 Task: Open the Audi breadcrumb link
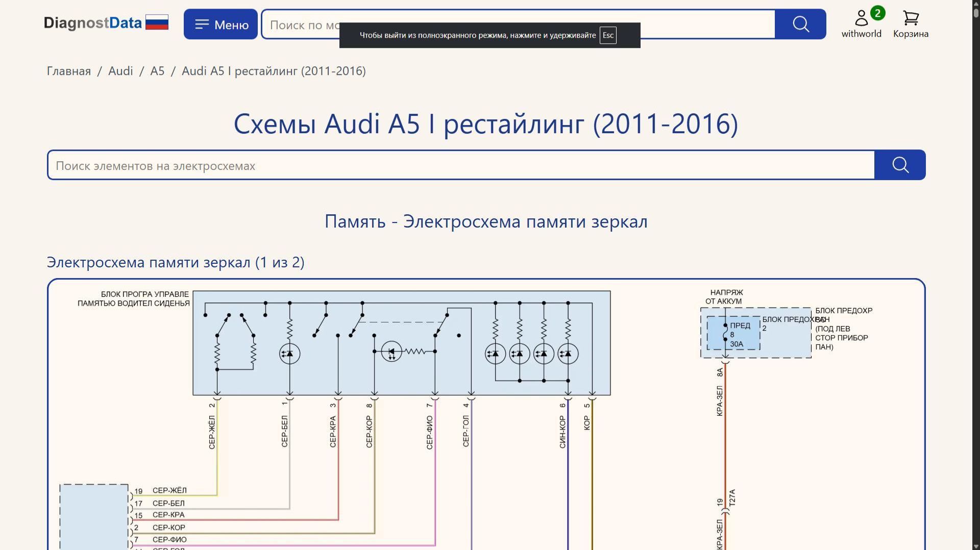[120, 71]
